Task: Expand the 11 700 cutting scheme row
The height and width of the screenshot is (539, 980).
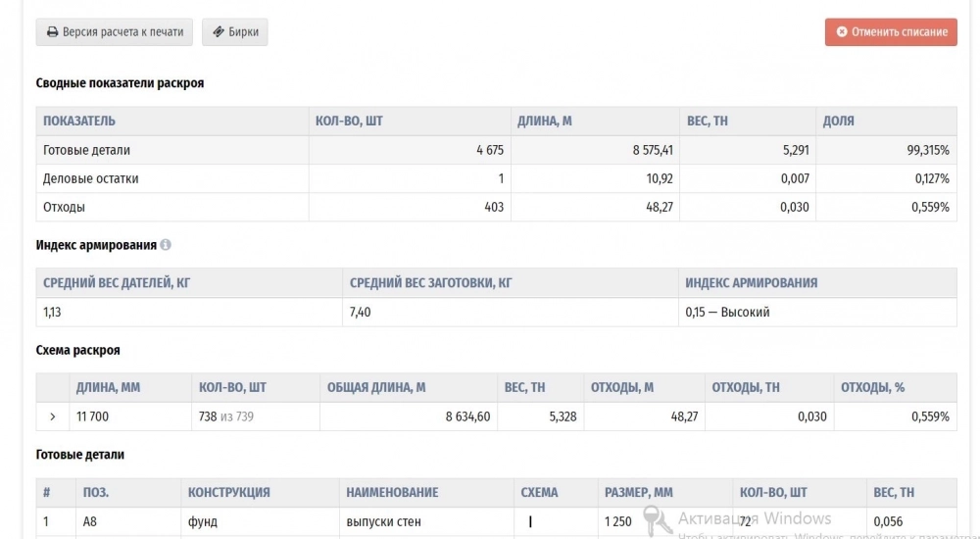Action: click(x=53, y=416)
